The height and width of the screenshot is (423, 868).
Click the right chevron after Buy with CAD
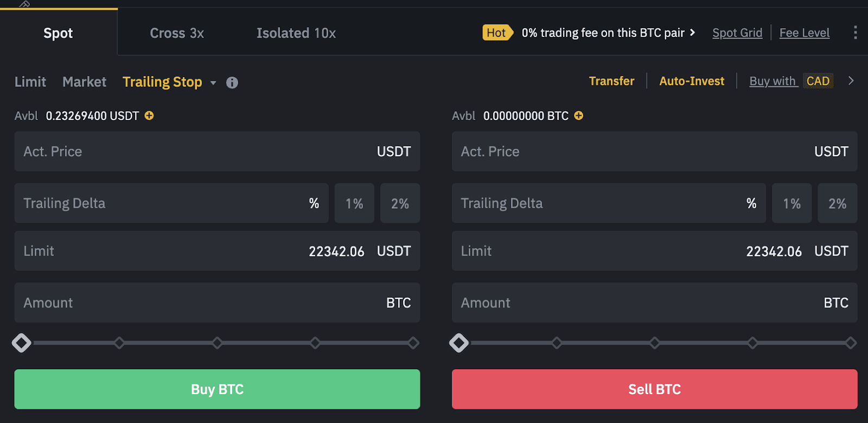pos(851,81)
